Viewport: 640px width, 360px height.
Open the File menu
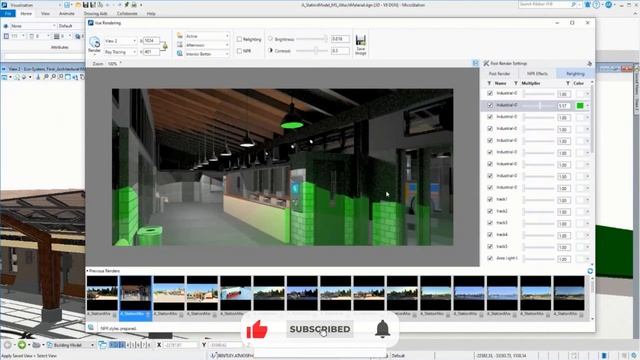(x=8, y=13)
